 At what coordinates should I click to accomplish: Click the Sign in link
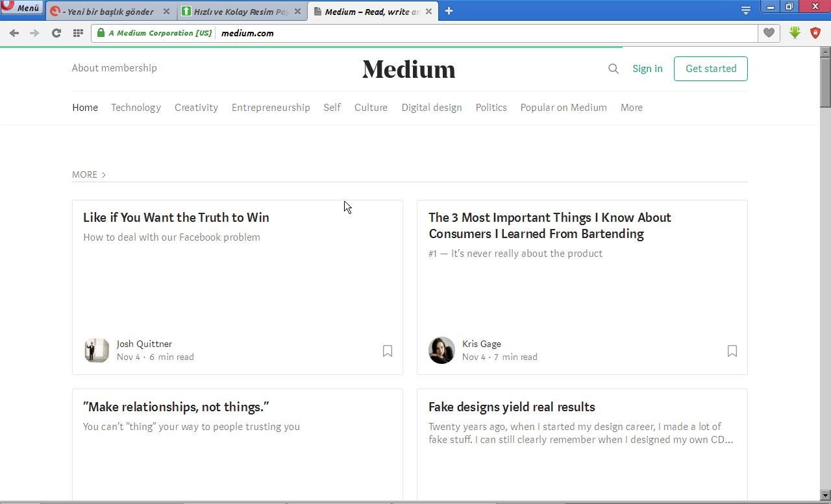click(x=647, y=69)
